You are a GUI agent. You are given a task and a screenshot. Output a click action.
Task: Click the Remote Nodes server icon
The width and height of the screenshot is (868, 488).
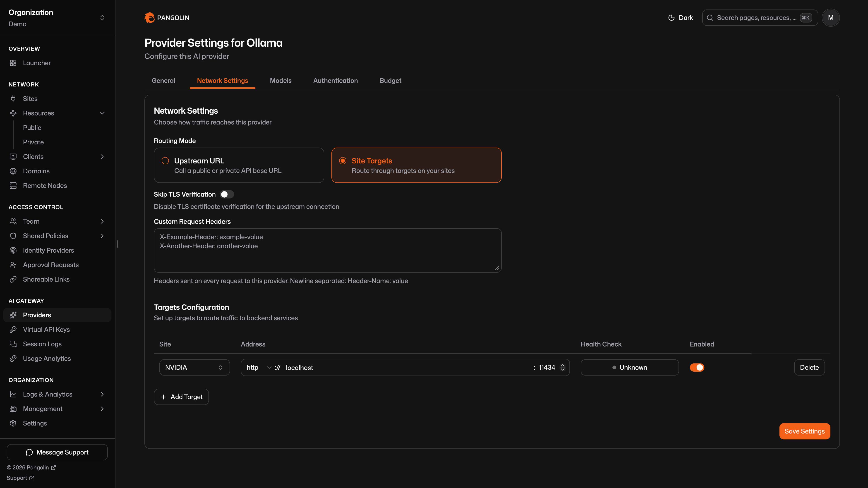coord(13,186)
